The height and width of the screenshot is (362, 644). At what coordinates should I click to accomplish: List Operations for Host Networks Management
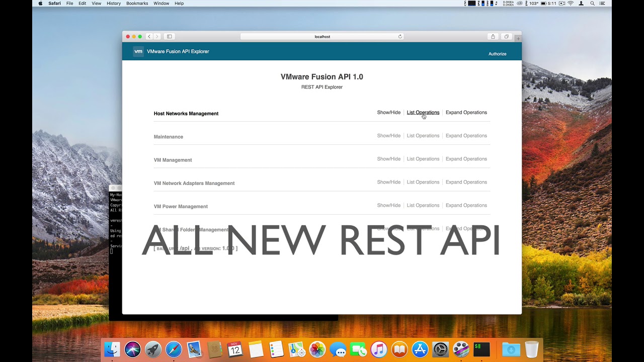(423, 113)
